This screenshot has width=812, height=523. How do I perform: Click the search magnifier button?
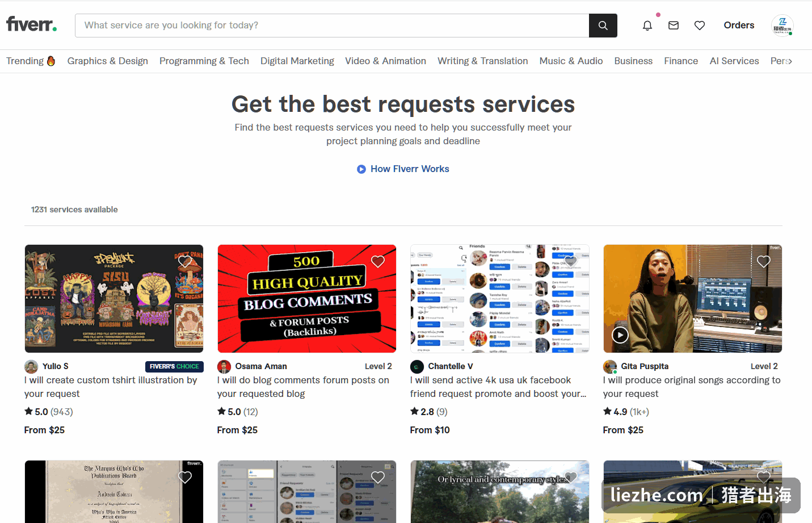click(603, 26)
